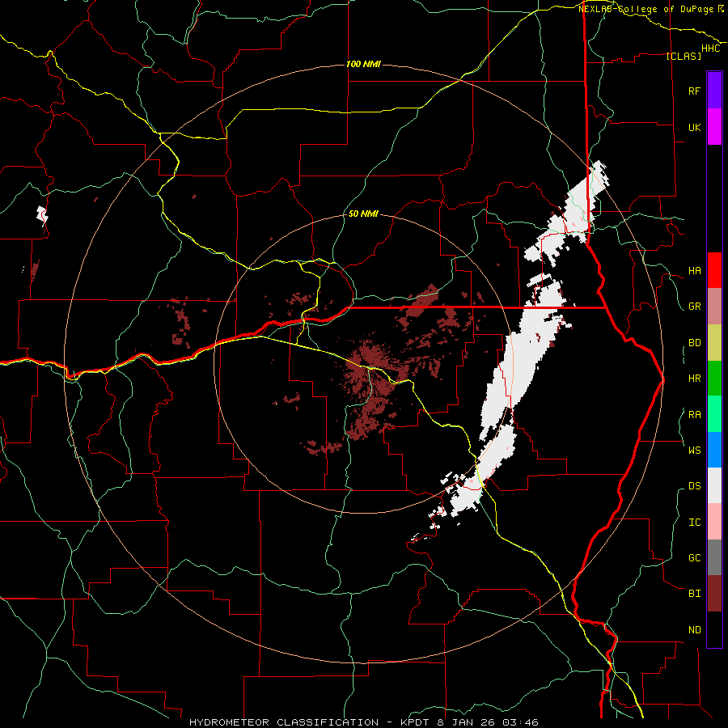Click the "BI" legend label text

pos(694,594)
